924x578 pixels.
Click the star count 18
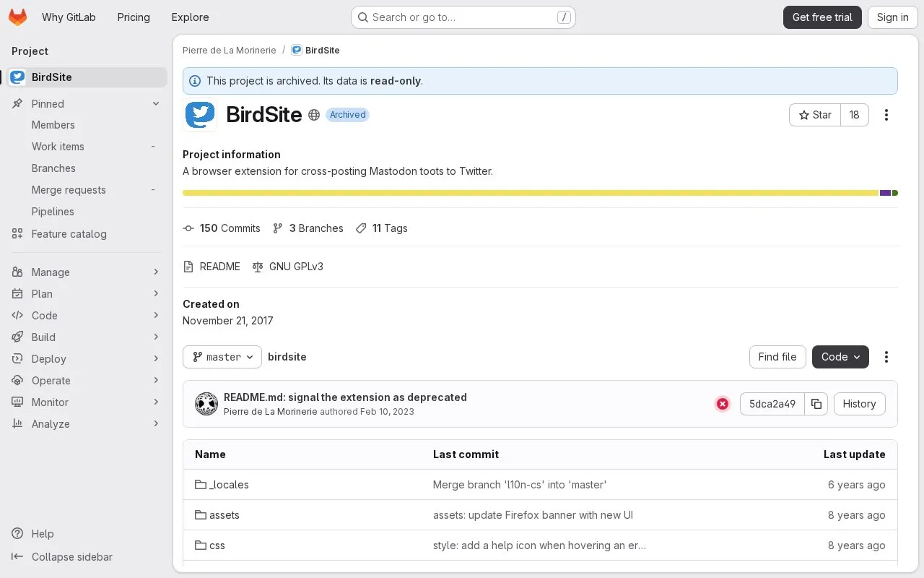(855, 115)
